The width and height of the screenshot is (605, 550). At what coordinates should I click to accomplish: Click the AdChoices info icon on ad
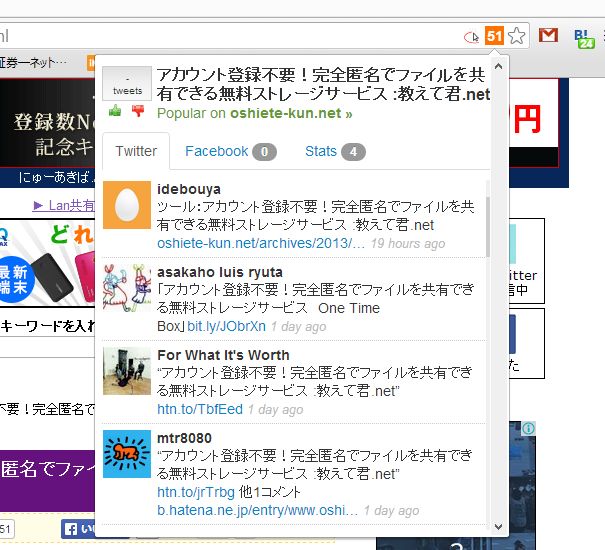[529, 428]
